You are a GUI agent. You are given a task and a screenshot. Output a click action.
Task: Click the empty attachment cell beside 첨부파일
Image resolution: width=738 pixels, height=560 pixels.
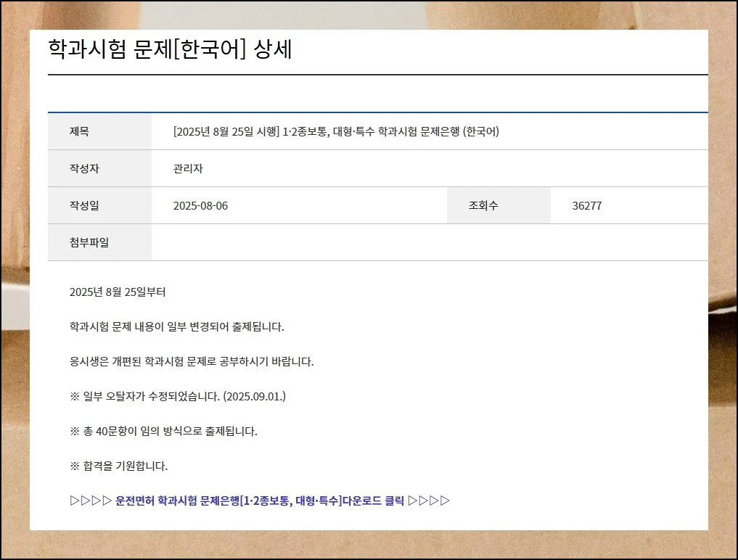[x=428, y=243]
